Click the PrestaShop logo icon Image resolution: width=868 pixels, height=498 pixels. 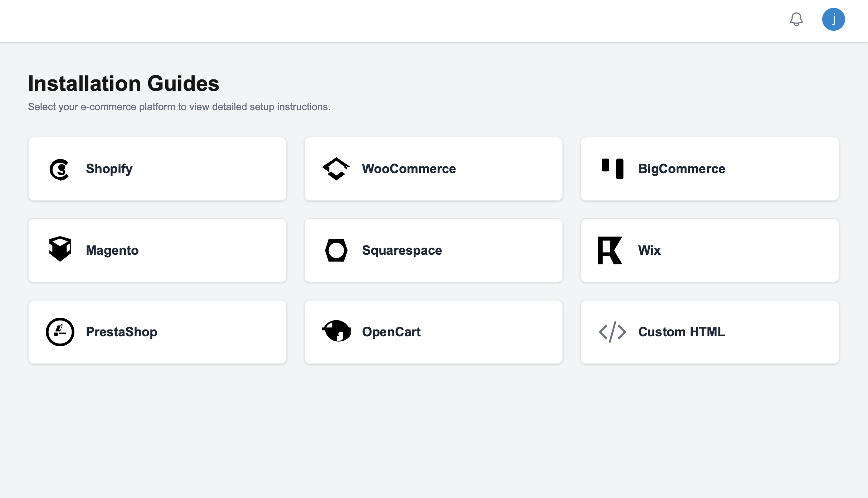pos(60,332)
